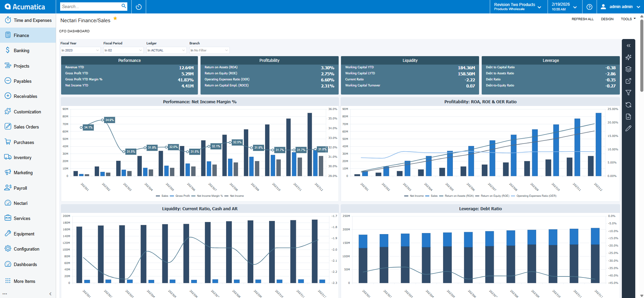Select Dashboards from the sidebar menu
The width and height of the screenshot is (644, 298).
(25, 265)
